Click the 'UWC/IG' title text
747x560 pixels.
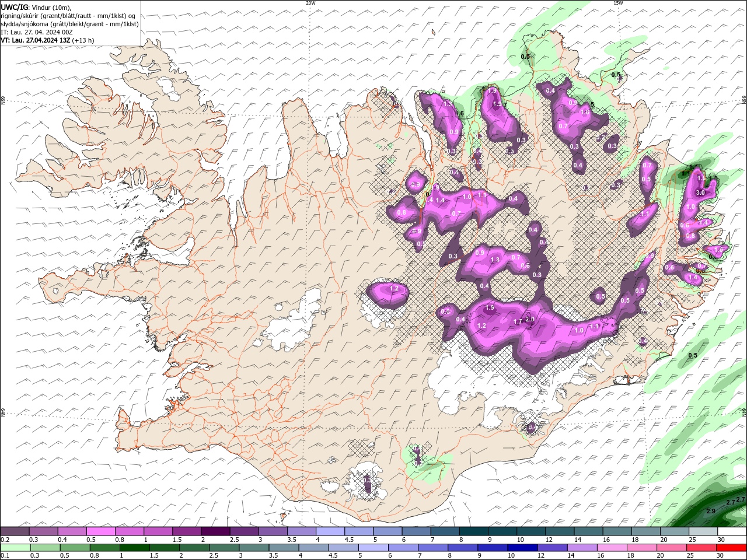pos(14,7)
